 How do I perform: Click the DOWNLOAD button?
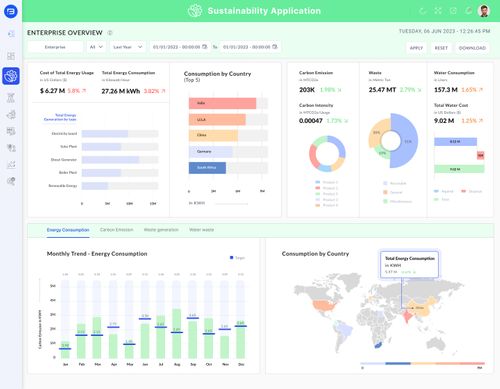(472, 48)
